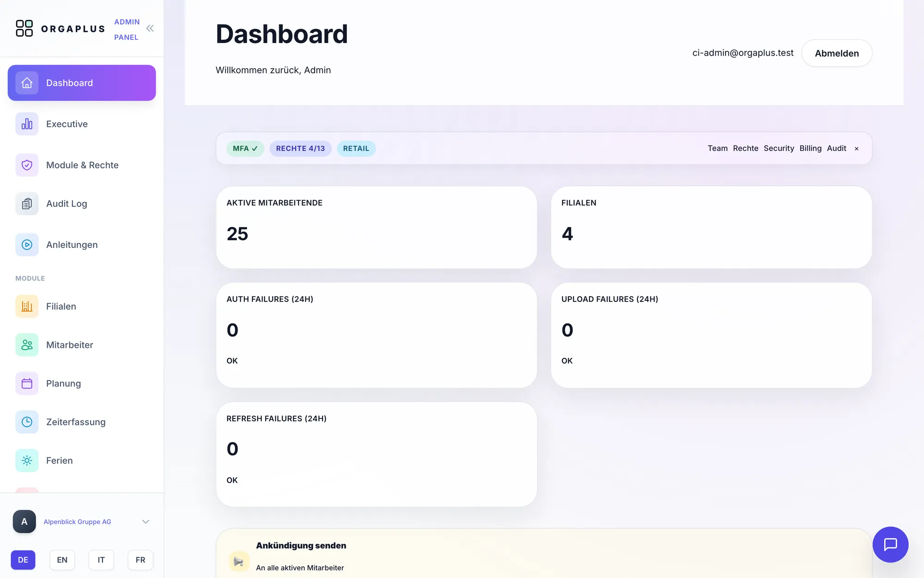Viewport: 924px width, 578px height.
Task: Expand the Alpenblick Gruppe AG organization dropdown
Action: [x=146, y=522]
